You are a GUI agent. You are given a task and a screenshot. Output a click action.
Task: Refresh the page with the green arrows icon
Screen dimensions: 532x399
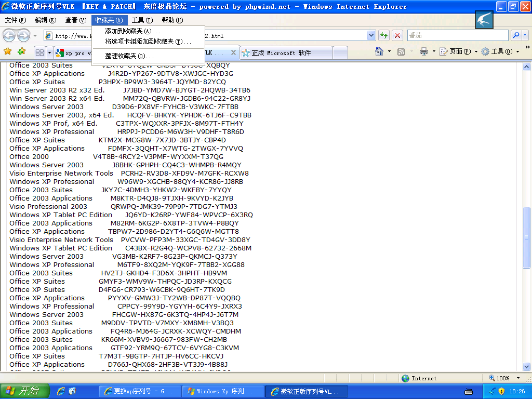pyautogui.click(x=384, y=35)
